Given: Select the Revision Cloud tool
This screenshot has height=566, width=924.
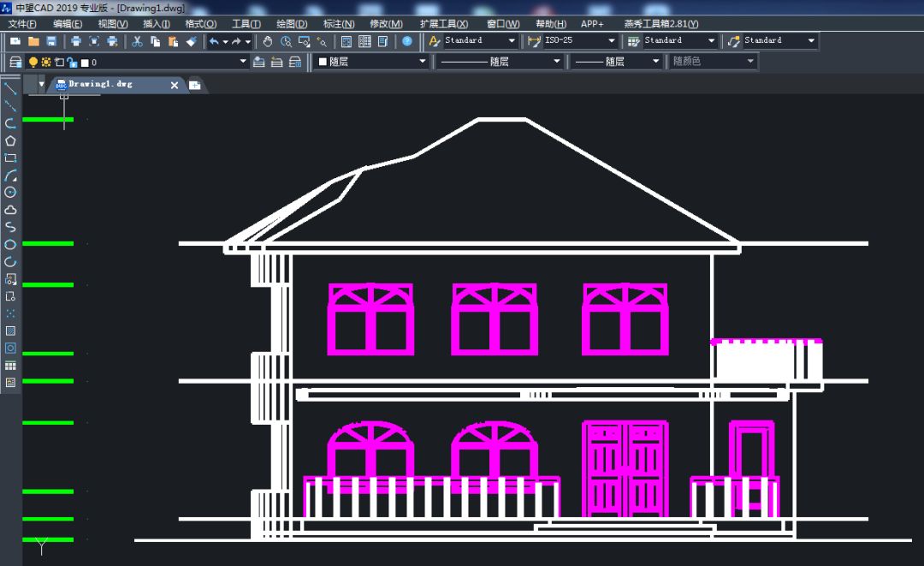Looking at the screenshot, I should (10, 210).
